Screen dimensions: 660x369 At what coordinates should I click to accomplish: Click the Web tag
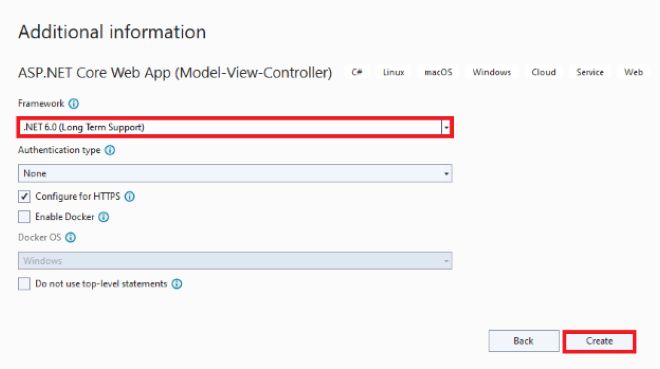633,72
